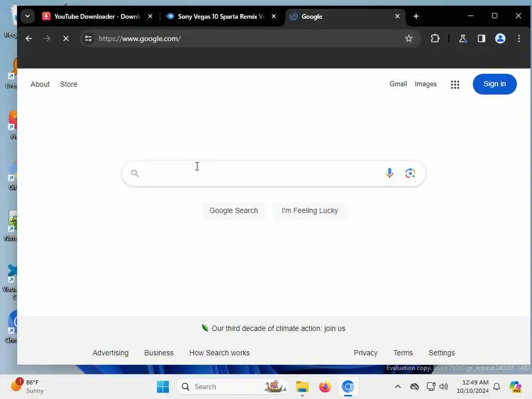
Task: Open the cloud sync tray icon
Action: click(414, 387)
